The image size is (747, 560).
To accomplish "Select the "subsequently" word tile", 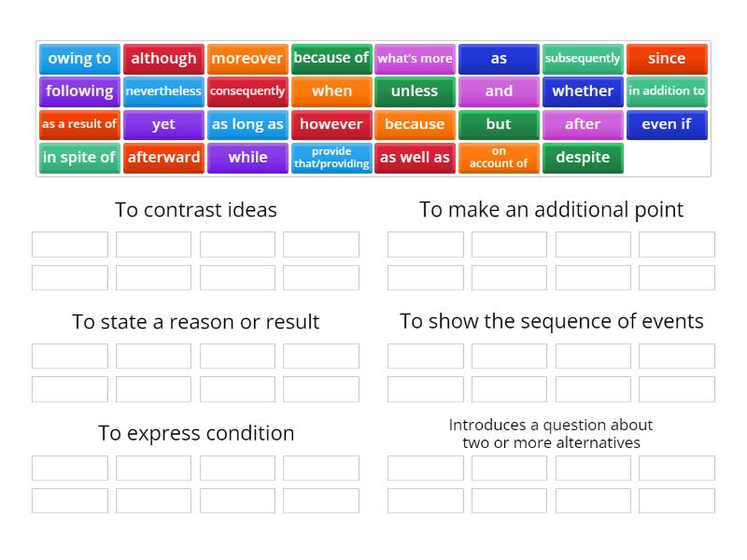I will [583, 59].
